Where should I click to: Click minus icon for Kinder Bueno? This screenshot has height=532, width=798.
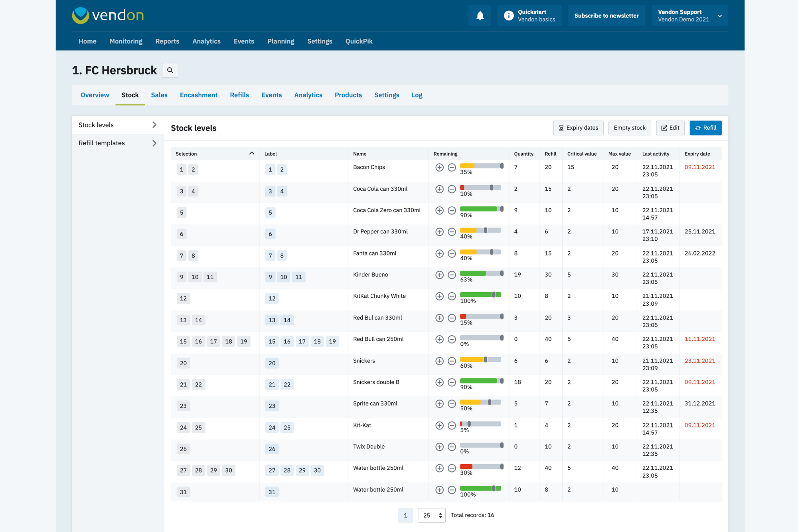point(452,275)
